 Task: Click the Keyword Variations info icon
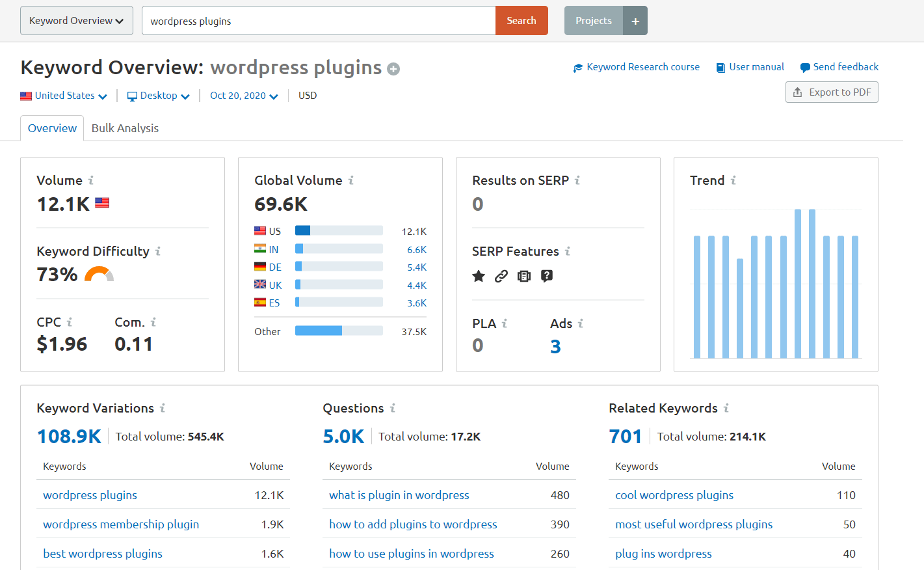pos(163,408)
